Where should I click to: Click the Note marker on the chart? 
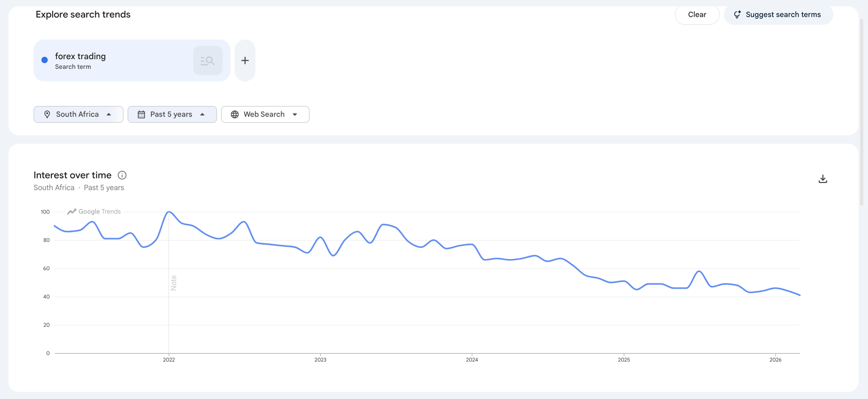click(174, 283)
